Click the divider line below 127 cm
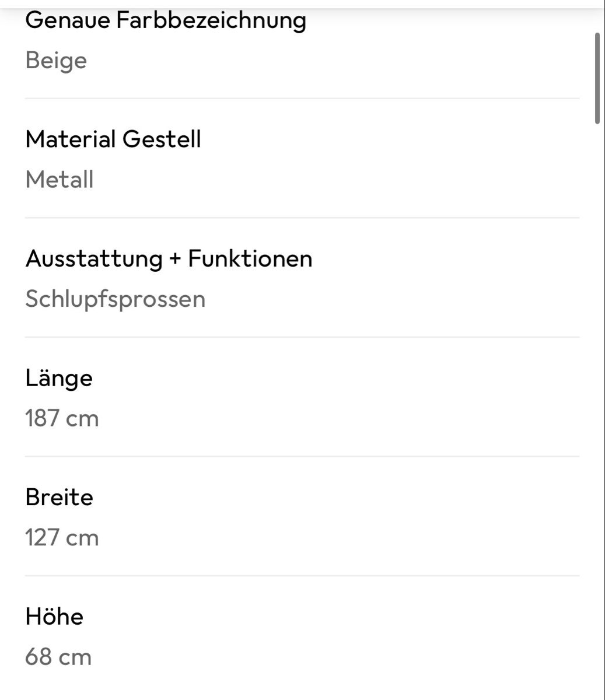The height and width of the screenshot is (700, 605). (x=302, y=575)
